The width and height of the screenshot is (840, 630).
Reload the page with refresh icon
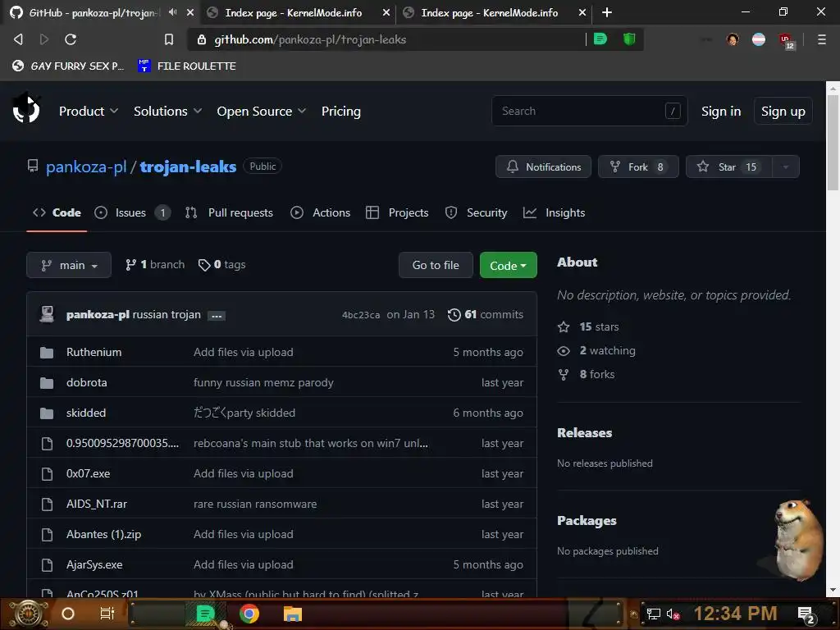click(71, 39)
